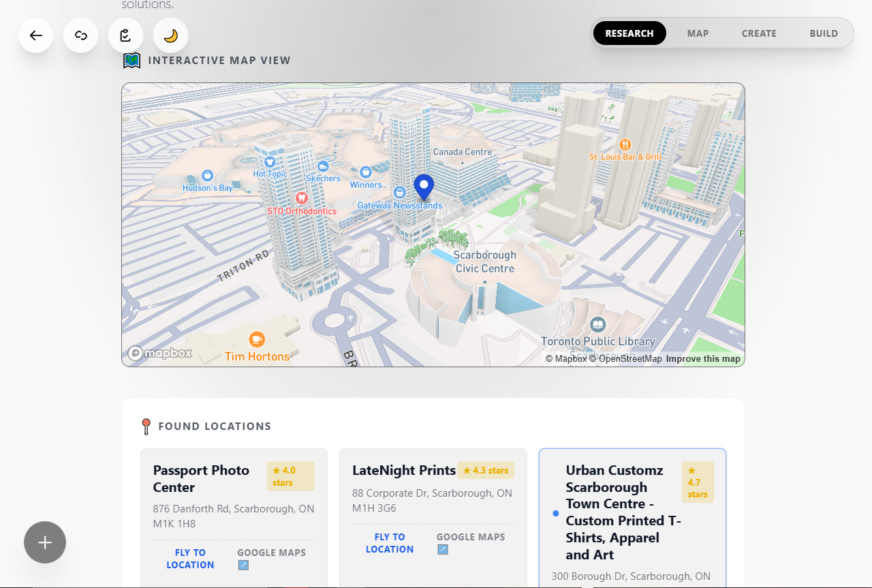Click the plus floating action button
This screenshot has width=872, height=588.
pyautogui.click(x=45, y=542)
